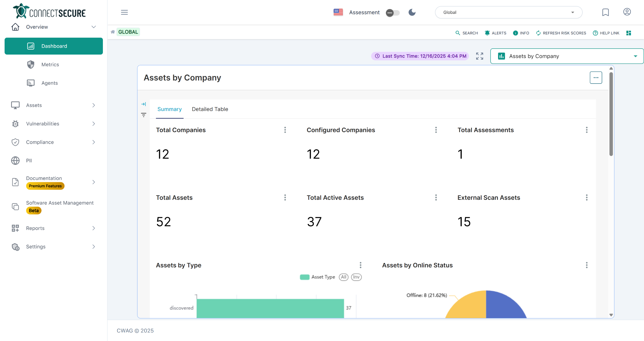Open the bookmark icon in header

[x=605, y=12]
